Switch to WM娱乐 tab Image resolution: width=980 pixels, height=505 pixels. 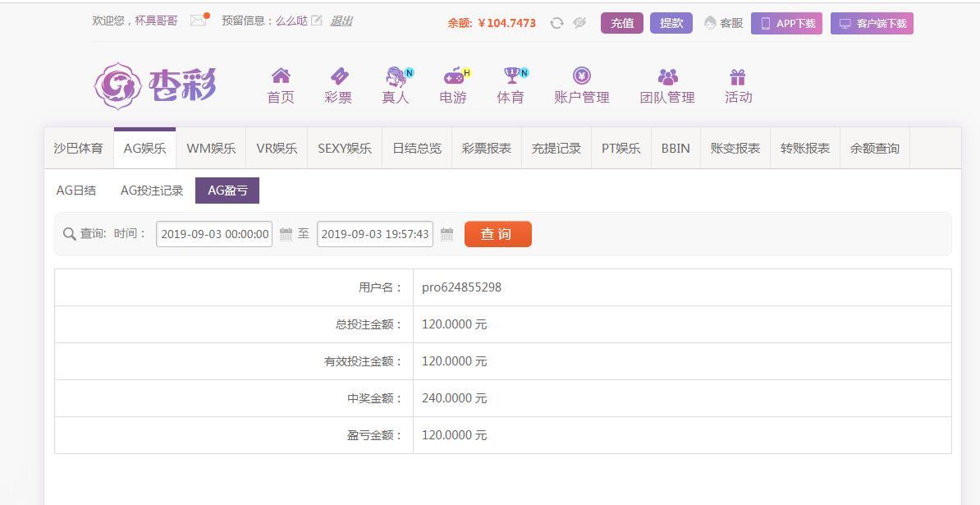(211, 148)
